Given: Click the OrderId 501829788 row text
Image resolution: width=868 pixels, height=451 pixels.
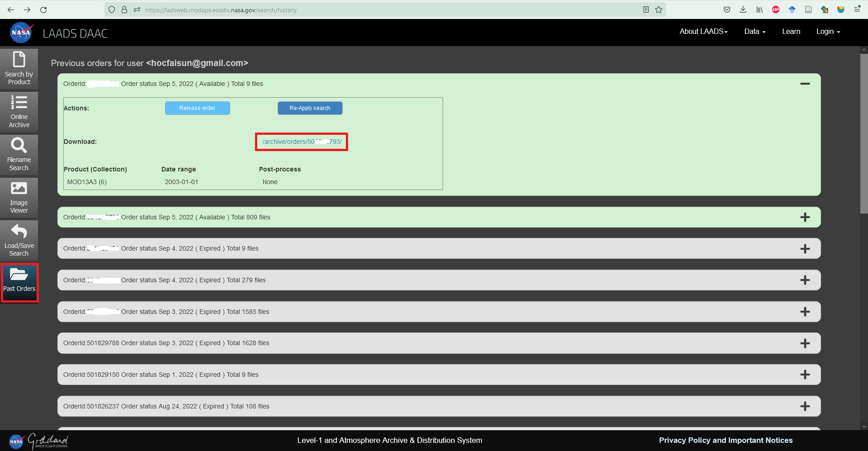Looking at the screenshot, I should tap(166, 343).
